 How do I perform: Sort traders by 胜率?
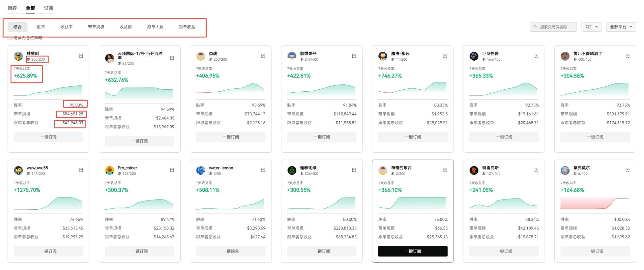tap(41, 27)
